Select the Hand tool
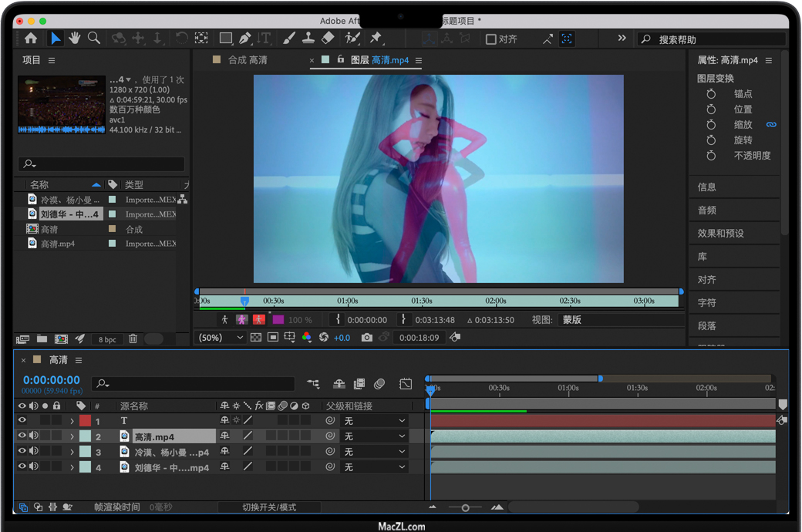802x532 pixels. pyautogui.click(x=75, y=38)
